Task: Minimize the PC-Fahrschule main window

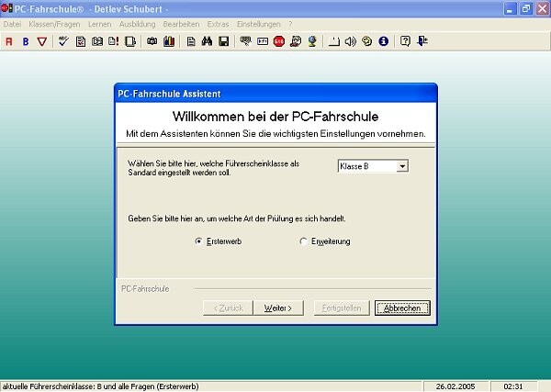Action: 509,8
